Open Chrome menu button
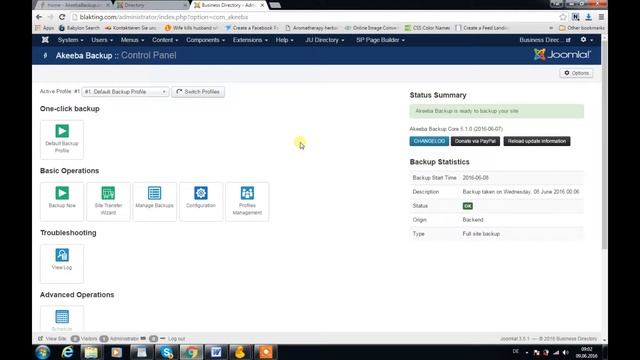The width and height of the screenshot is (640, 360). coord(601,17)
